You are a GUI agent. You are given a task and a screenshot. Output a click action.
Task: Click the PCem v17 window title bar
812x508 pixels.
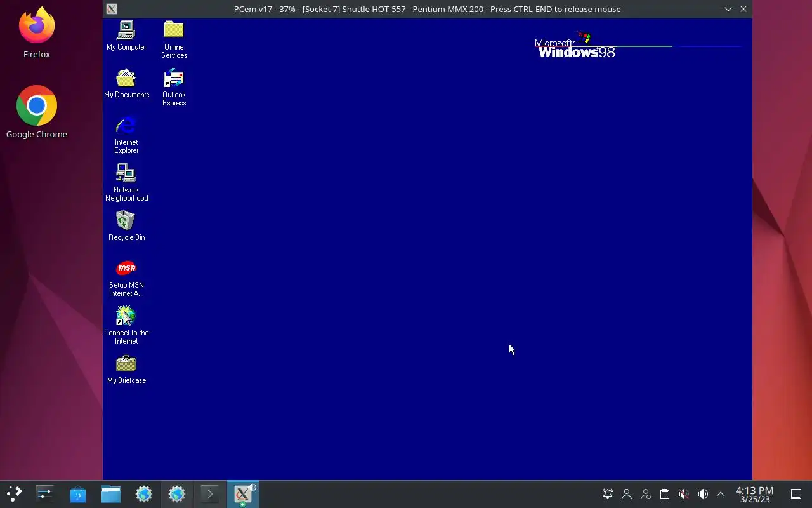(427, 9)
